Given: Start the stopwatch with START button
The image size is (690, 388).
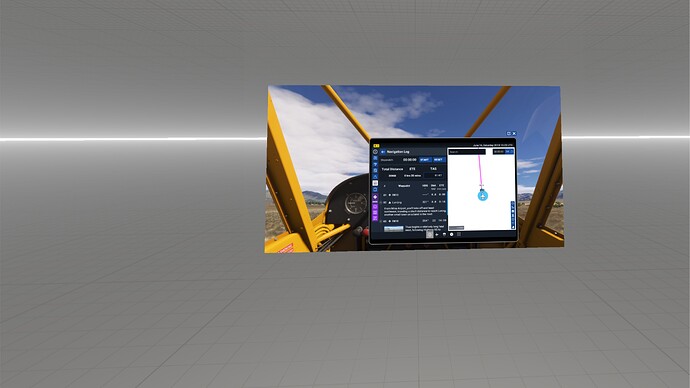Looking at the screenshot, I should click(x=426, y=160).
